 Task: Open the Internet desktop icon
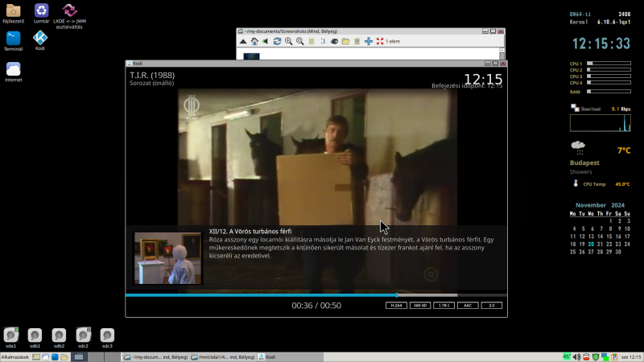coord(13,72)
